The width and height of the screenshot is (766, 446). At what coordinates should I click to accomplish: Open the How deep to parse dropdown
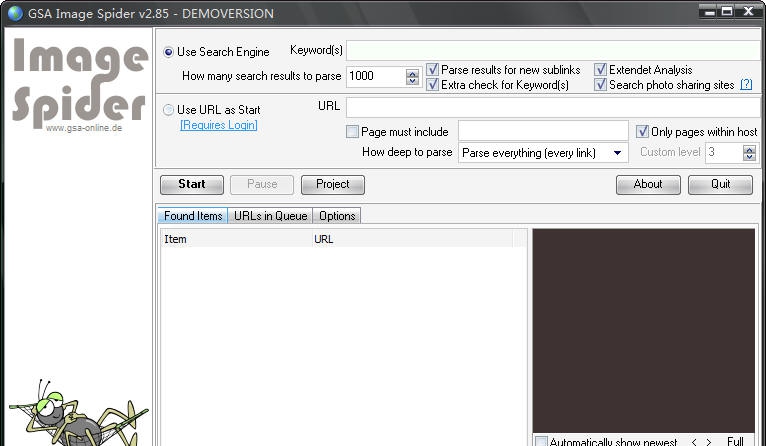tap(617, 153)
